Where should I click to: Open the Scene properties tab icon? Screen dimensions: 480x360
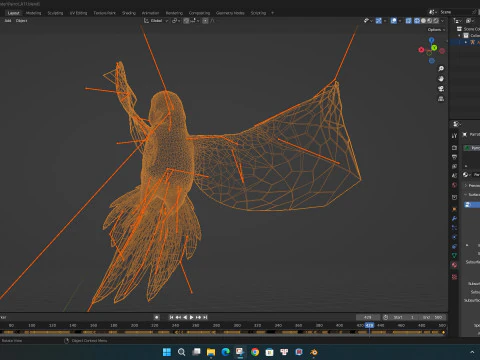click(x=454, y=175)
